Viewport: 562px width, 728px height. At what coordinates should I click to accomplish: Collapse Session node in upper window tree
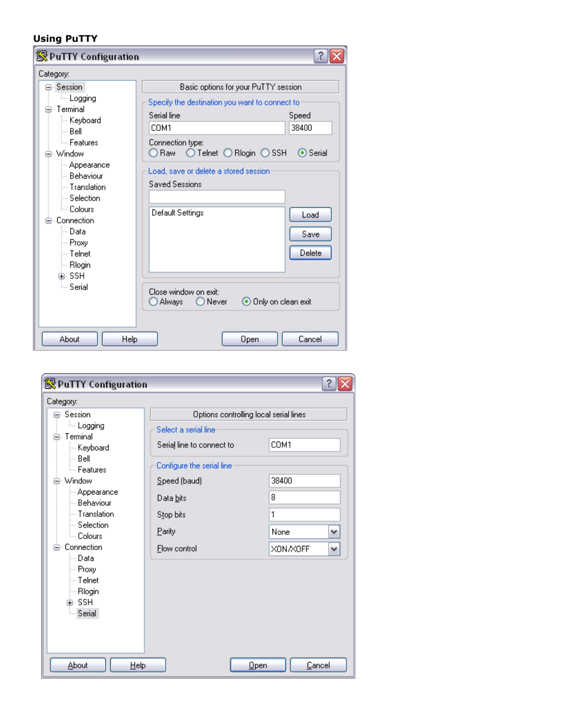(x=49, y=87)
